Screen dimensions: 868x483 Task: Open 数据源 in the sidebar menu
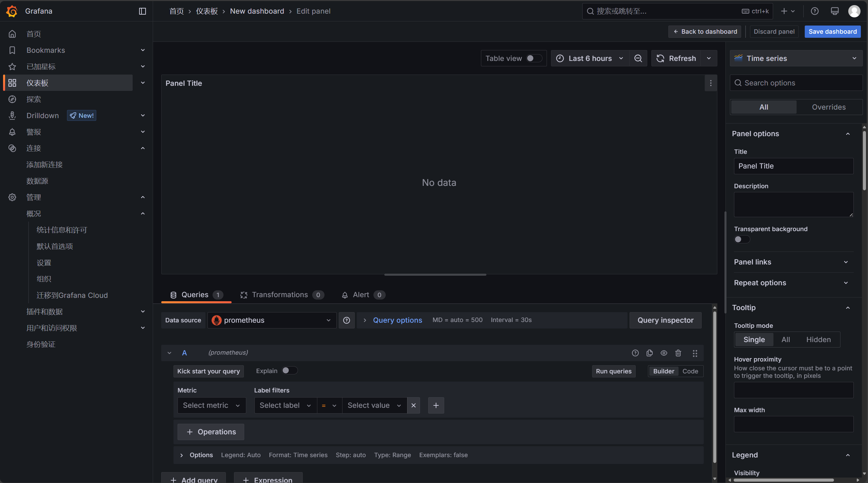point(37,181)
